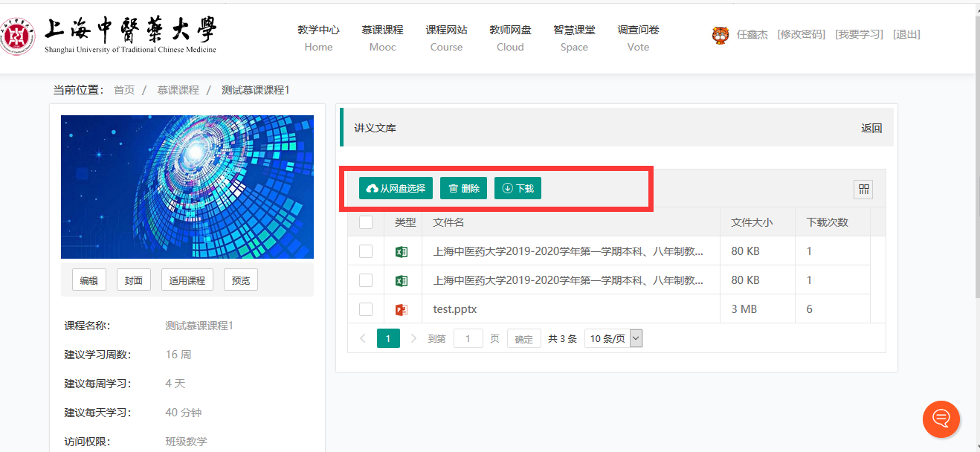Tick the checkbox for test.pptx
Screen dimensions: 980x452
point(366,309)
